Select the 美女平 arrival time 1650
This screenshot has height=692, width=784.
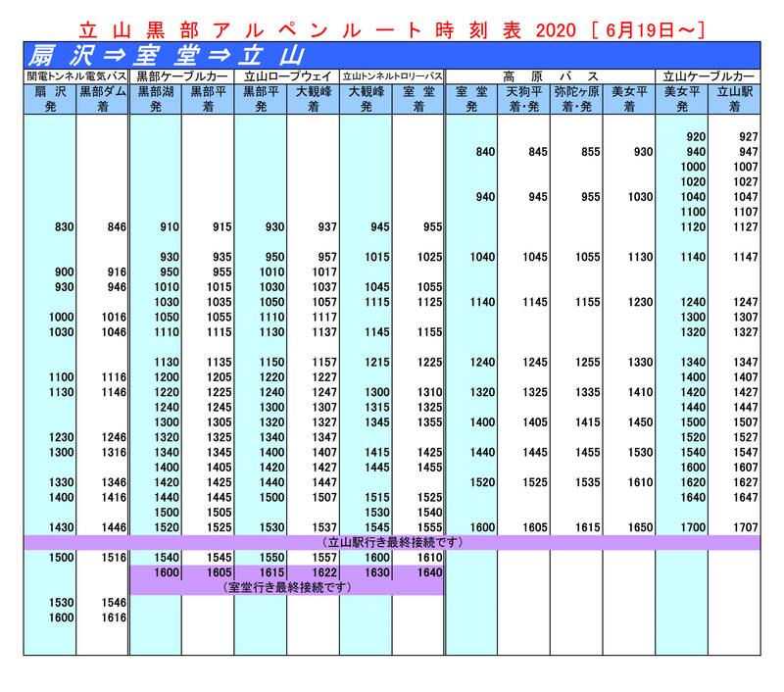(641, 527)
